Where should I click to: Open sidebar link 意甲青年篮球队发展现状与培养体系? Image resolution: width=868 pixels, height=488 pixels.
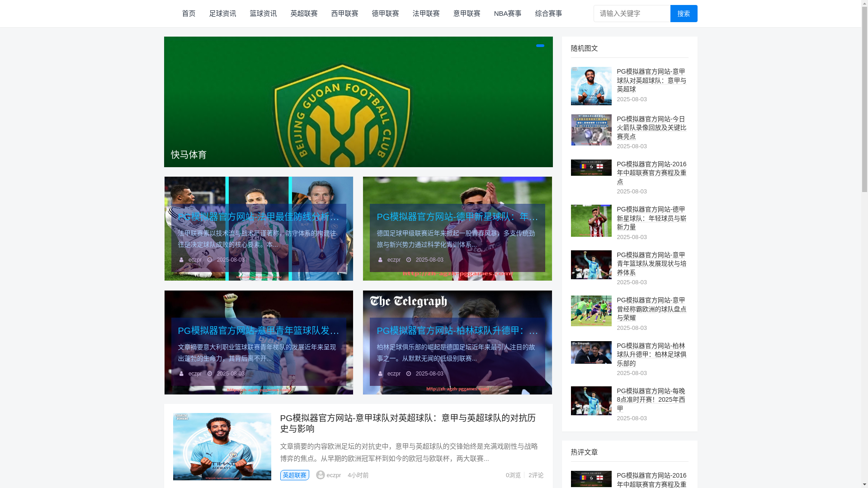pos(651,263)
